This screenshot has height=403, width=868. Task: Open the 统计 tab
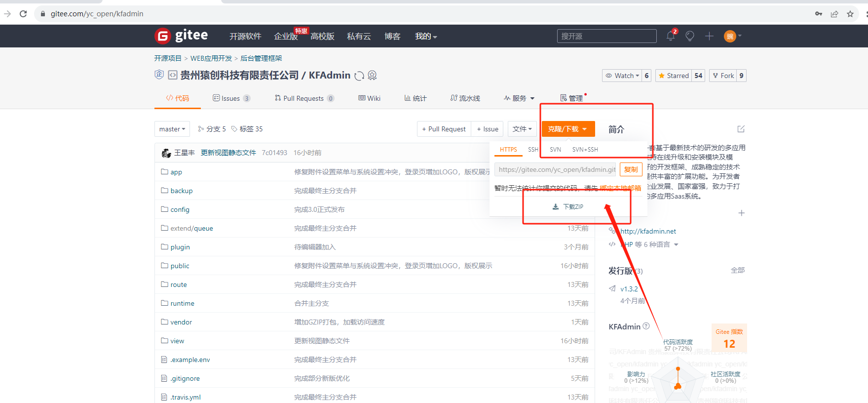[x=415, y=98]
